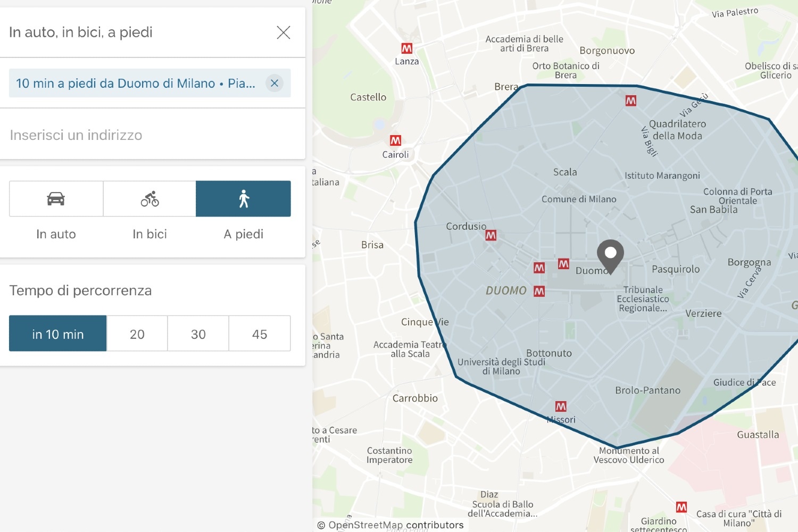This screenshot has height=532, width=798.
Task: Select the car travel mode icon
Action: [56, 199]
